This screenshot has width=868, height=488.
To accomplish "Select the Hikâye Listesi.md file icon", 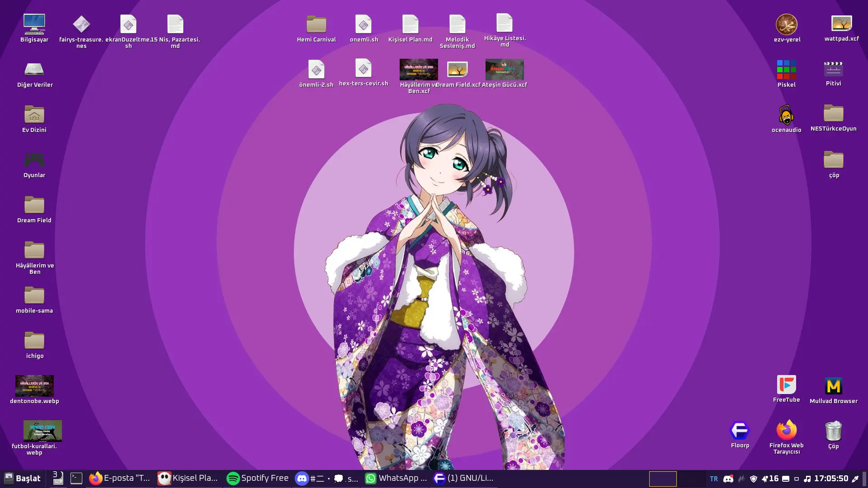I will point(505,23).
